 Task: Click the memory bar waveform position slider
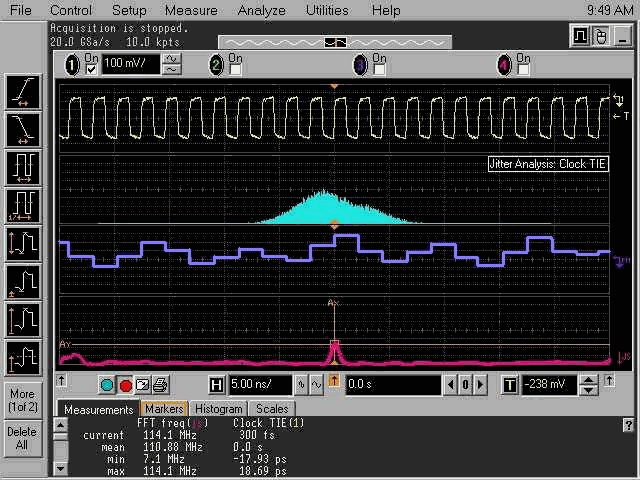click(335, 42)
